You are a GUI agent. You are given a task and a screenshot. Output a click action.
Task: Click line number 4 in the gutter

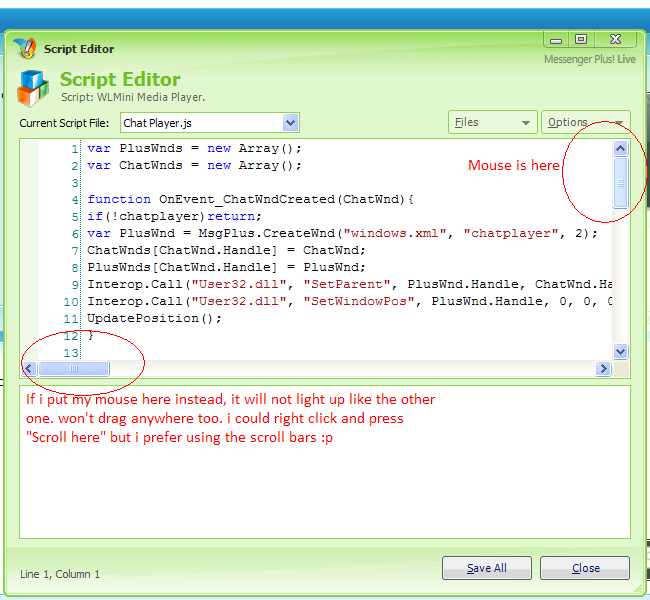coord(74,199)
